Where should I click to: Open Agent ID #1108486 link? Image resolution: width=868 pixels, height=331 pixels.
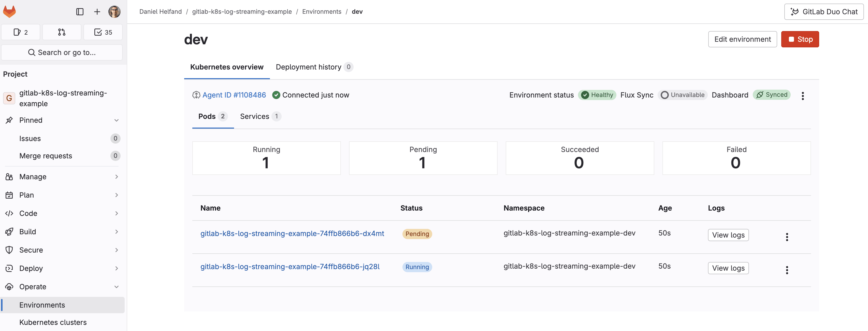click(234, 95)
